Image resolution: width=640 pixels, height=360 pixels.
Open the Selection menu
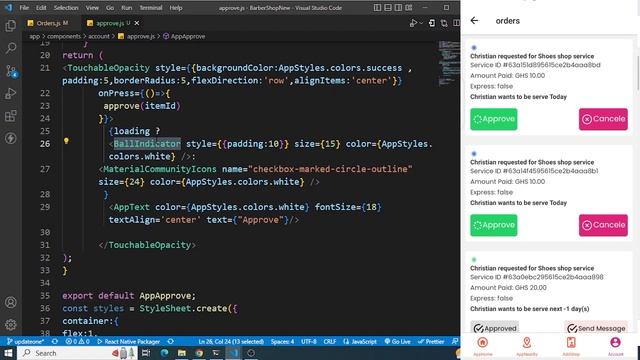[x=66, y=8]
